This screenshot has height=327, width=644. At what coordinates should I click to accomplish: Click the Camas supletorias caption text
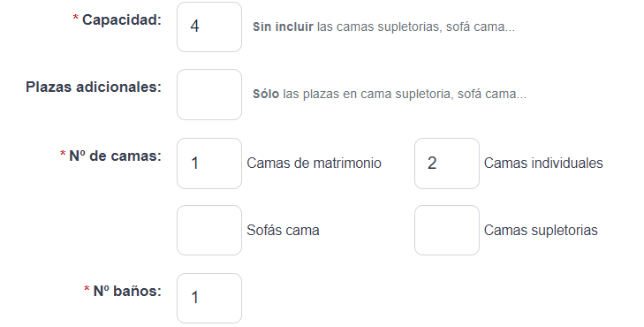pyautogui.click(x=541, y=230)
